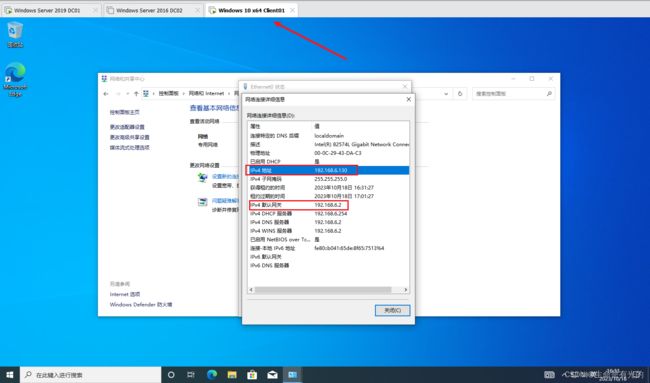This screenshot has width=650, height=383.
Task: Click the horizontal scrollbar in details list
Action: pos(323,290)
